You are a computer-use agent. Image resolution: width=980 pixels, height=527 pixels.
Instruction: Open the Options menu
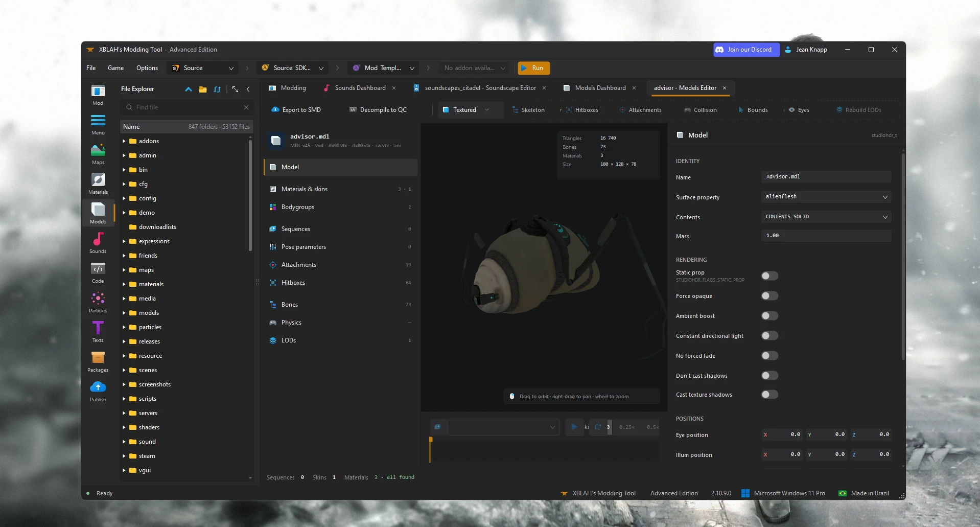click(147, 68)
